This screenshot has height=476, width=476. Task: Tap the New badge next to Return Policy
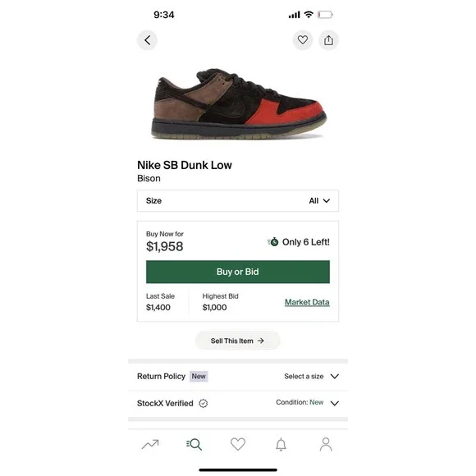(199, 376)
